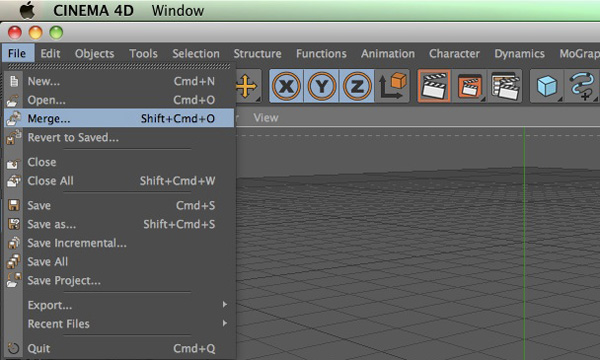Viewport: 600px width, 360px height.
Task: Open the Objects menu
Action: [95, 54]
